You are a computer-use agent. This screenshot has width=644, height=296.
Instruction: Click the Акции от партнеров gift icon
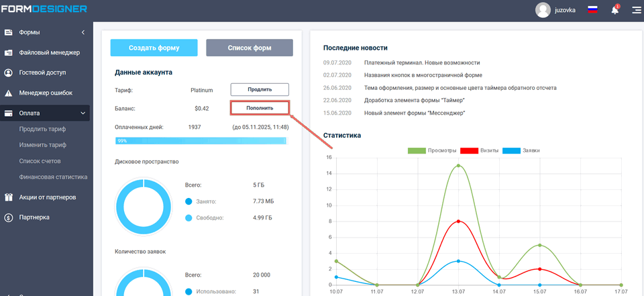pyautogui.click(x=9, y=197)
